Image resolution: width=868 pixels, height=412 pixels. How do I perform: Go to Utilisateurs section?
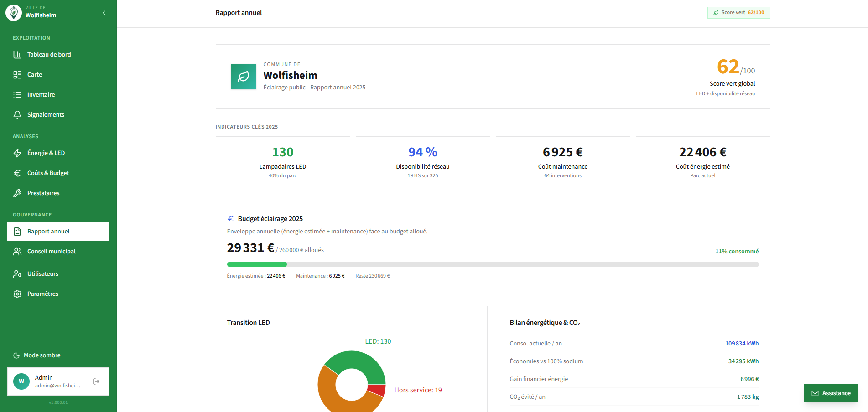(x=58, y=274)
